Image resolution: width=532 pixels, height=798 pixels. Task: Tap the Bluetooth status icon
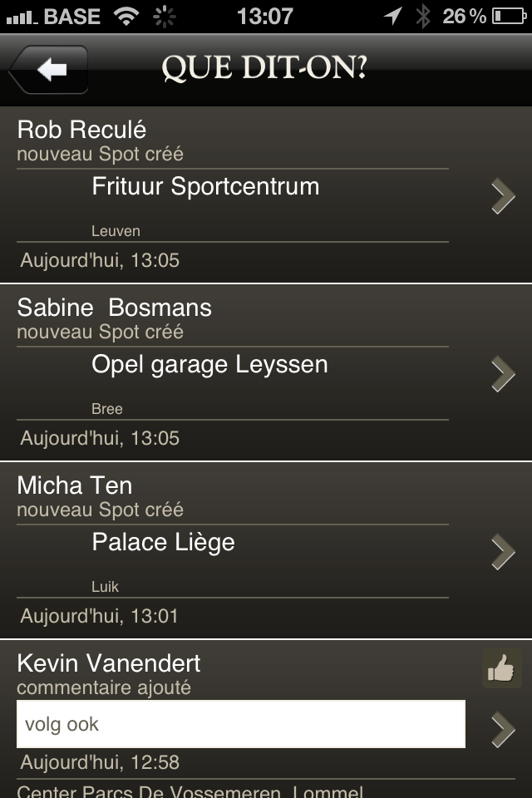[422, 17]
